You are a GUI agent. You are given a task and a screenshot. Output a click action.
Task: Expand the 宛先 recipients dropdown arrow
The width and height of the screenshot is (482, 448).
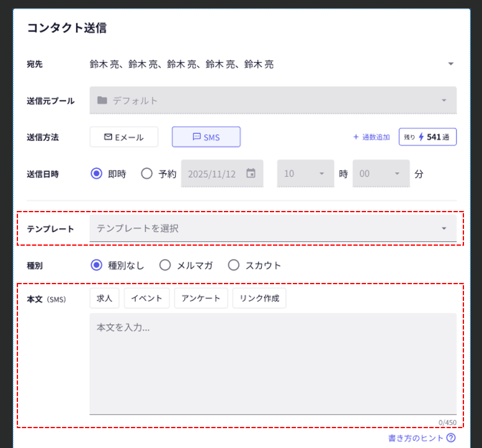(451, 64)
